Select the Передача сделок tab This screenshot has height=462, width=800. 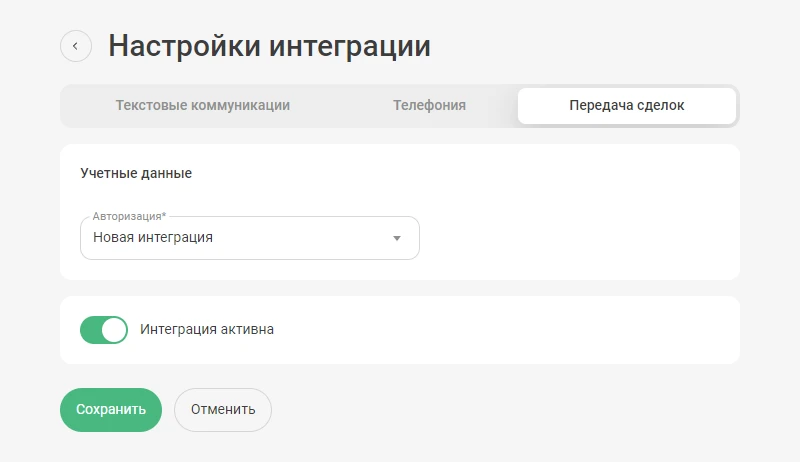pyautogui.click(x=627, y=106)
